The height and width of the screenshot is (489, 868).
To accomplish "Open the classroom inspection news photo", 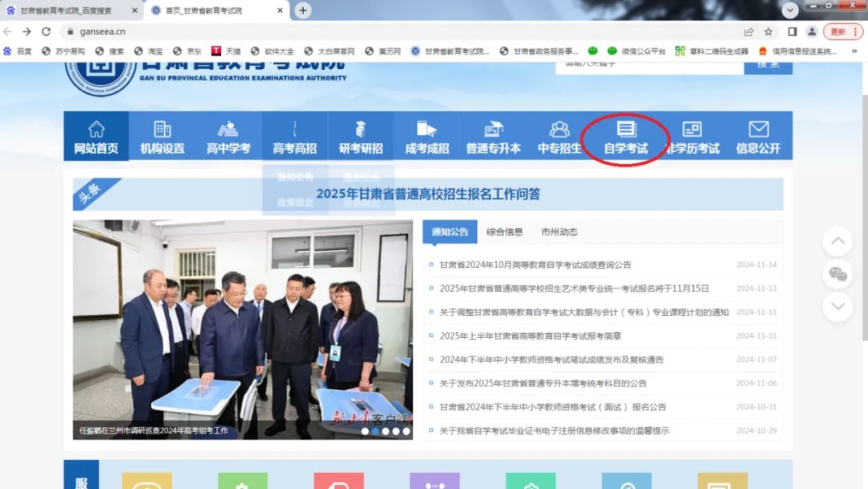I will point(243,330).
